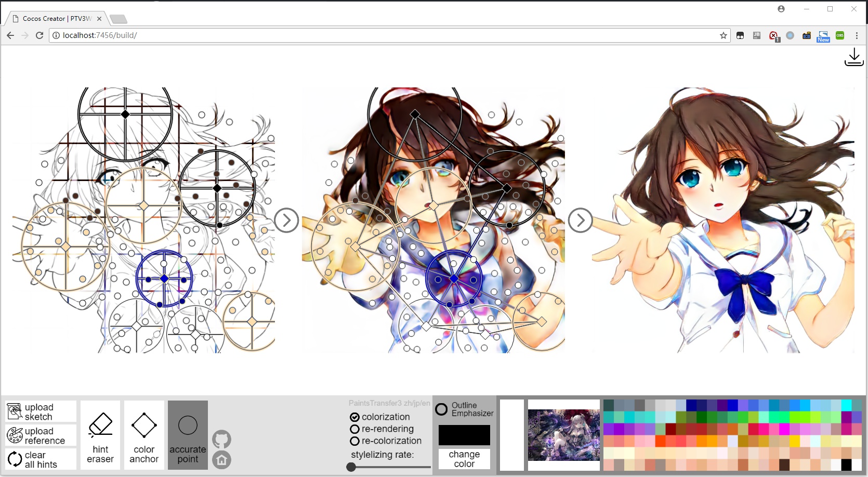The height and width of the screenshot is (477, 868).
Task: Switch to re-colorization mode
Action: (x=354, y=441)
